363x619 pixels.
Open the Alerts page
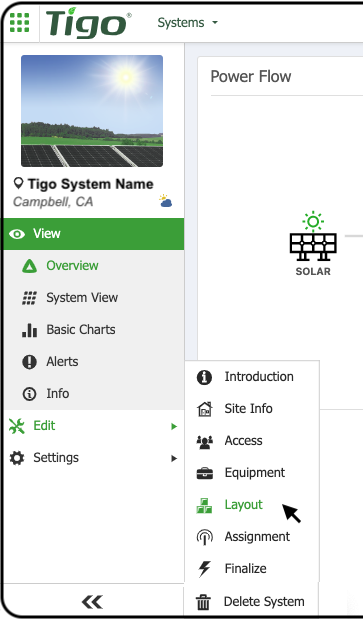click(x=62, y=362)
